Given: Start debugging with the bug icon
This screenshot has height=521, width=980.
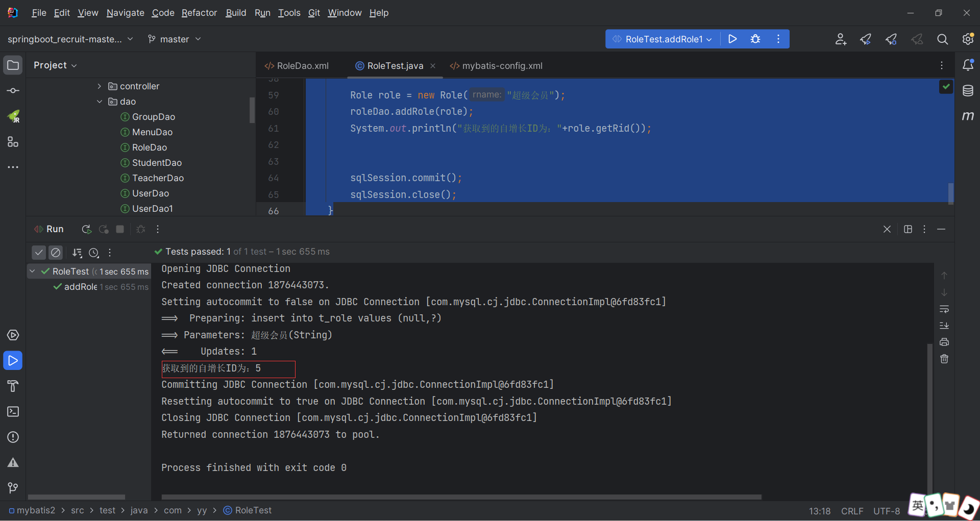Looking at the screenshot, I should point(755,39).
